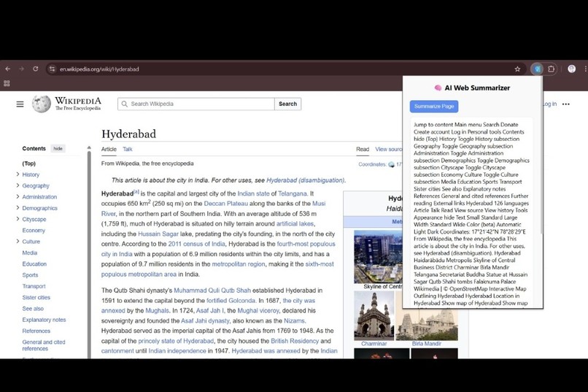Open the metropolitan region link
The height and width of the screenshot is (392, 588).
[239, 264]
